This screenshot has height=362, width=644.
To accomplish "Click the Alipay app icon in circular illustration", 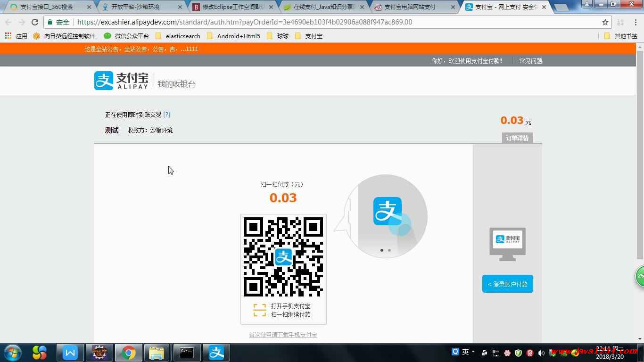I will click(388, 211).
